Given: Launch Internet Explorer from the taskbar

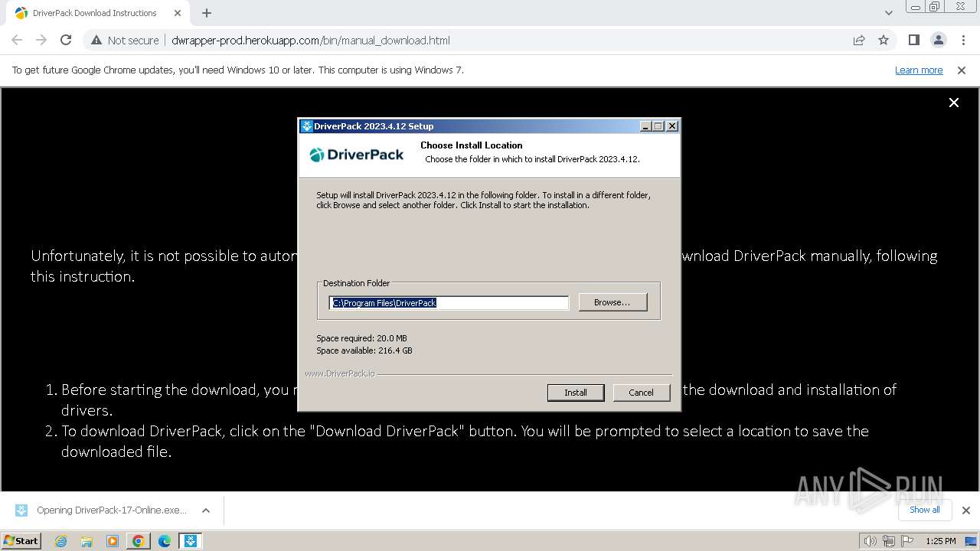Looking at the screenshot, I should click(x=61, y=541).
